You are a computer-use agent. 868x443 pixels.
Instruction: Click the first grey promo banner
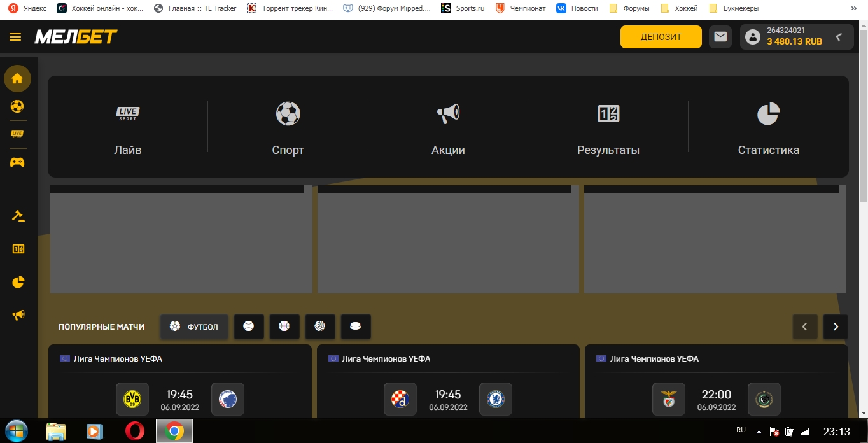click(181, 239)
